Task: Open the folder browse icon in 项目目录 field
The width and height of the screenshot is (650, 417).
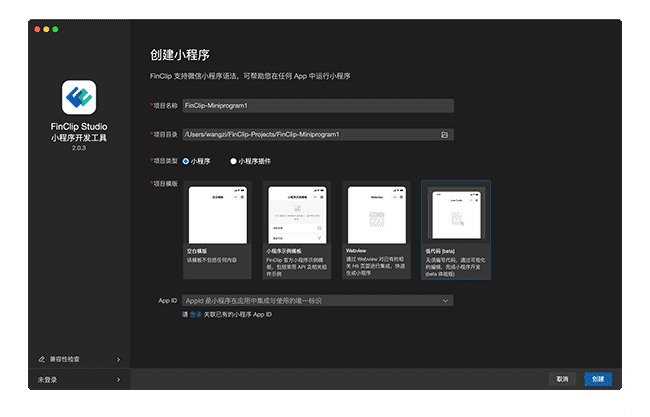Action: coord(444,135)
